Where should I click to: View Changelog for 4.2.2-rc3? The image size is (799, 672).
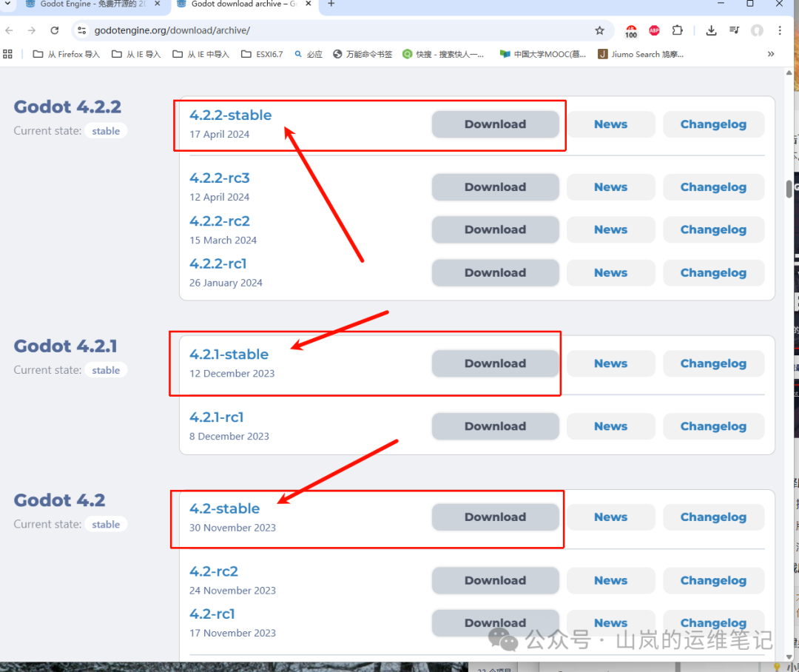click(x=713, y=187)
